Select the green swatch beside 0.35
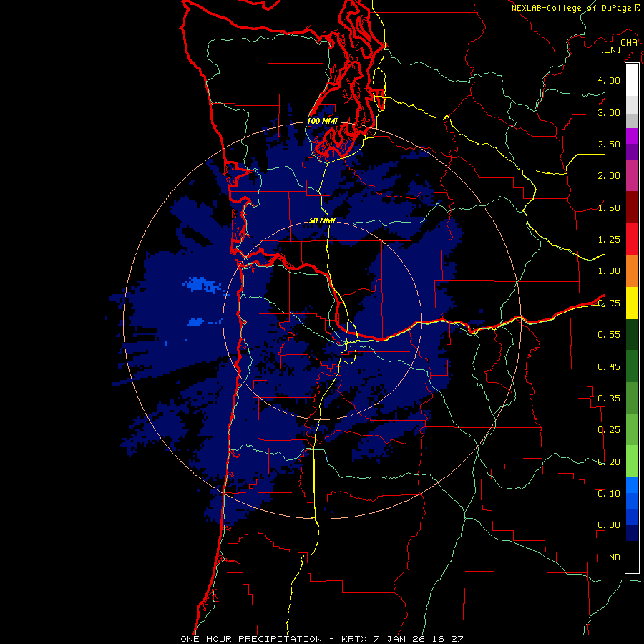This screenshot has width=644, height=644. click(x=632, y=398)
